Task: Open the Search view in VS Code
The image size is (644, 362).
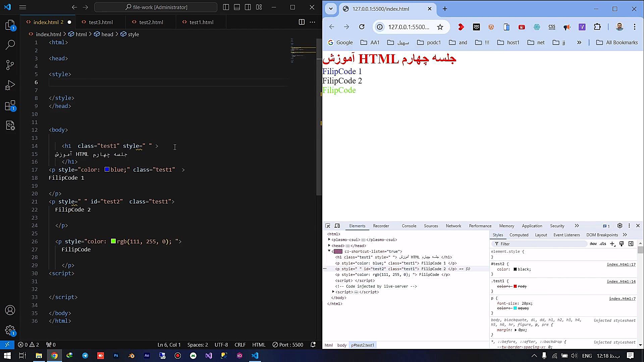Action: coord(10,45)
